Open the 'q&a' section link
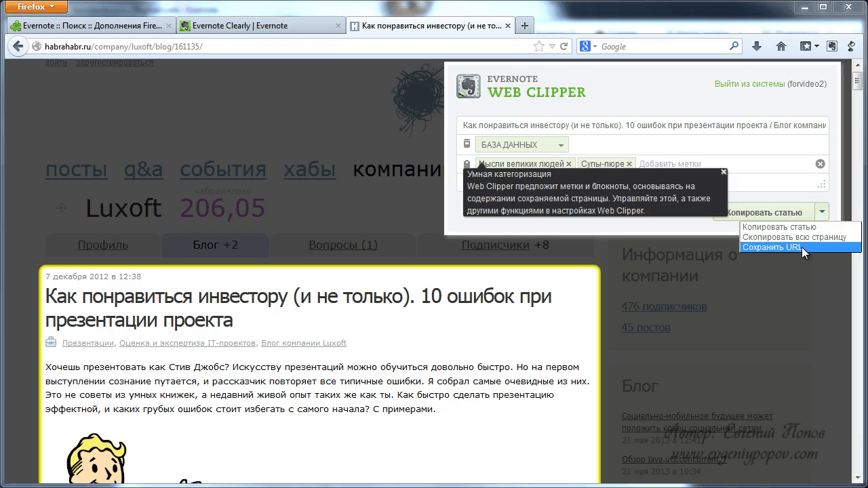This screenshot has width=868, height=488. click(143, 169)
